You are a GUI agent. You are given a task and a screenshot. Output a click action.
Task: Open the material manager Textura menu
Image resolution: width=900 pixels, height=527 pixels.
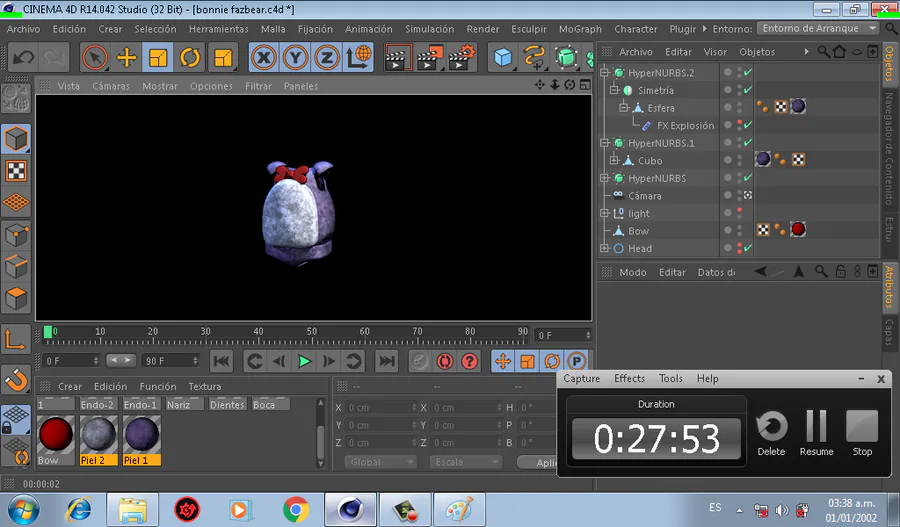click(205, 386)
